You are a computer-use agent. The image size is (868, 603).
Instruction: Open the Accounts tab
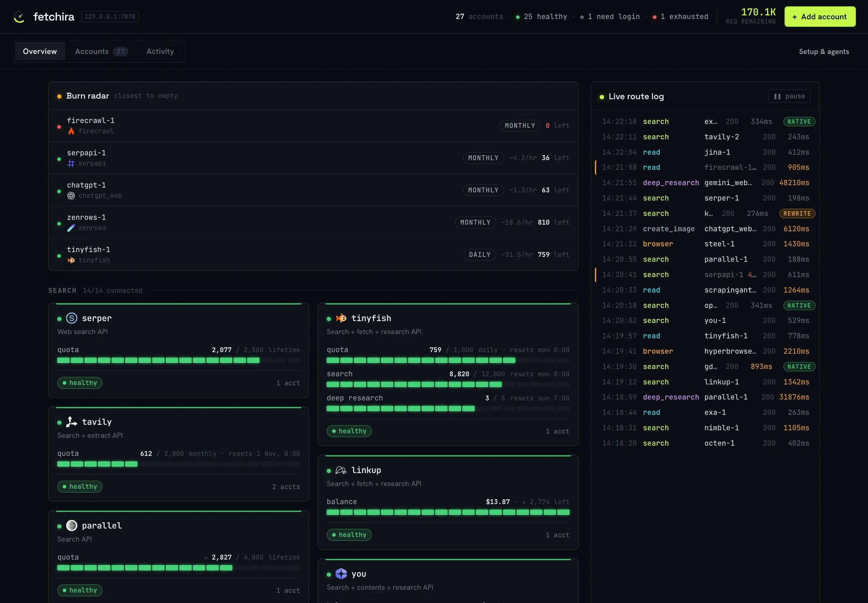coord(101,51)
